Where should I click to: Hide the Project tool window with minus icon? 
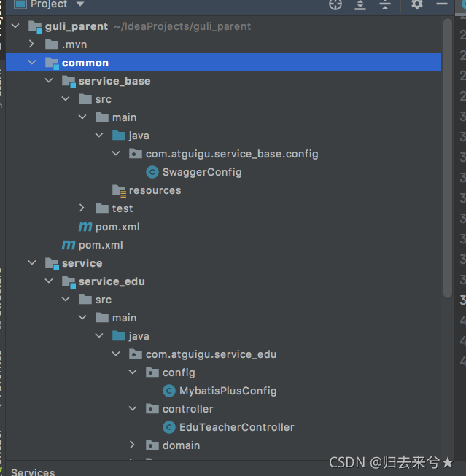click(442, 4)
